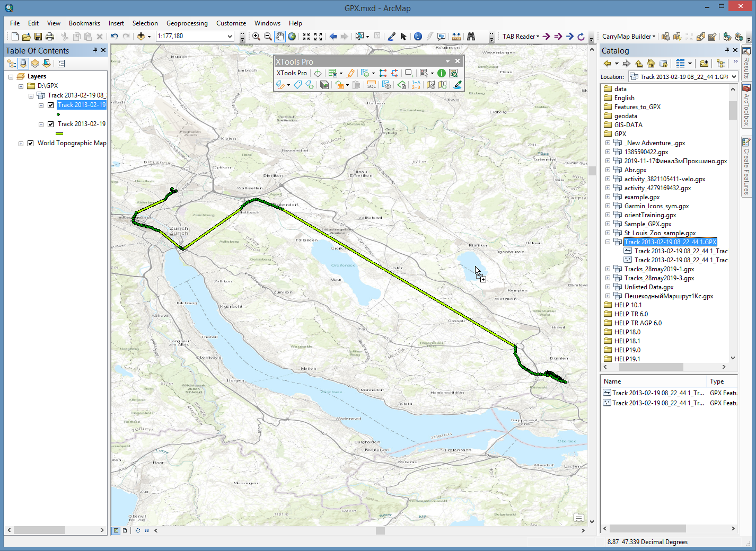Viewport: 756px width, 551px height.
Task: Go back to previous extent
Action: pos(333,37)
